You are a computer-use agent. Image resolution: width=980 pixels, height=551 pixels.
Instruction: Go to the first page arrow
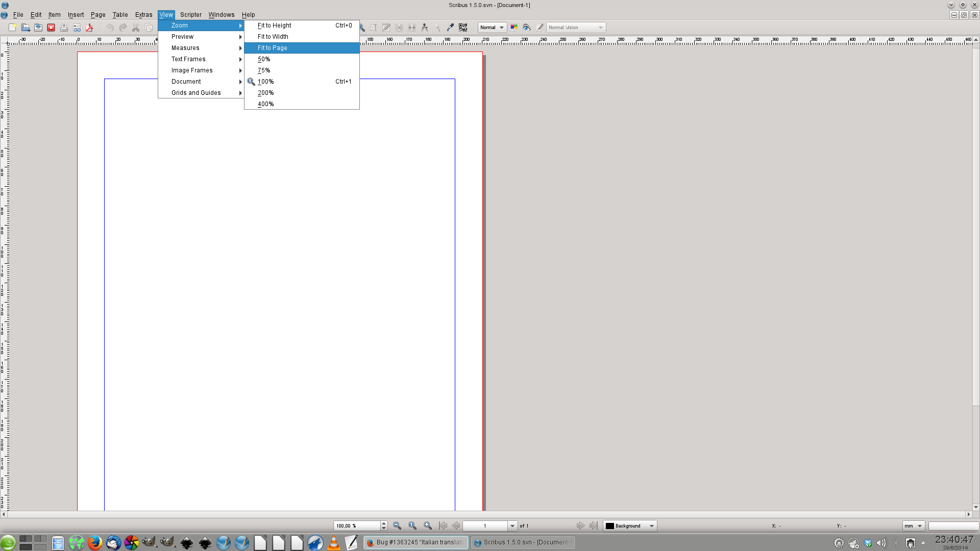[443, 525]
